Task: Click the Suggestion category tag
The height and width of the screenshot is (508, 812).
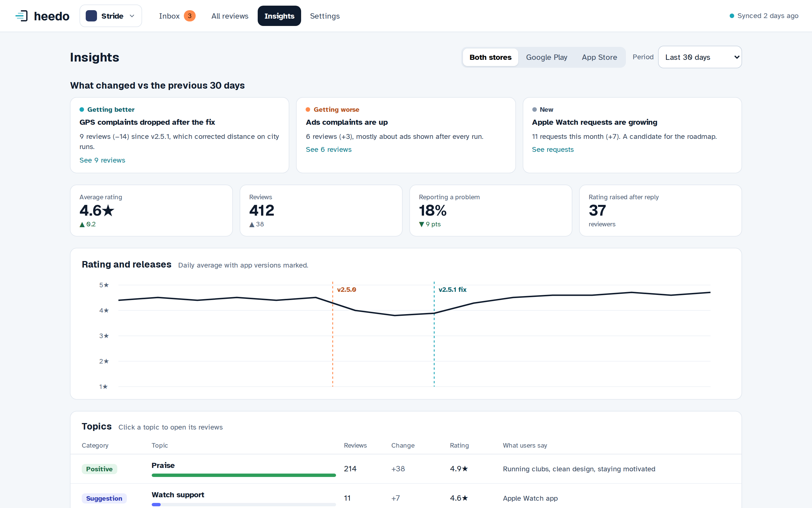Action: (104, 498)
